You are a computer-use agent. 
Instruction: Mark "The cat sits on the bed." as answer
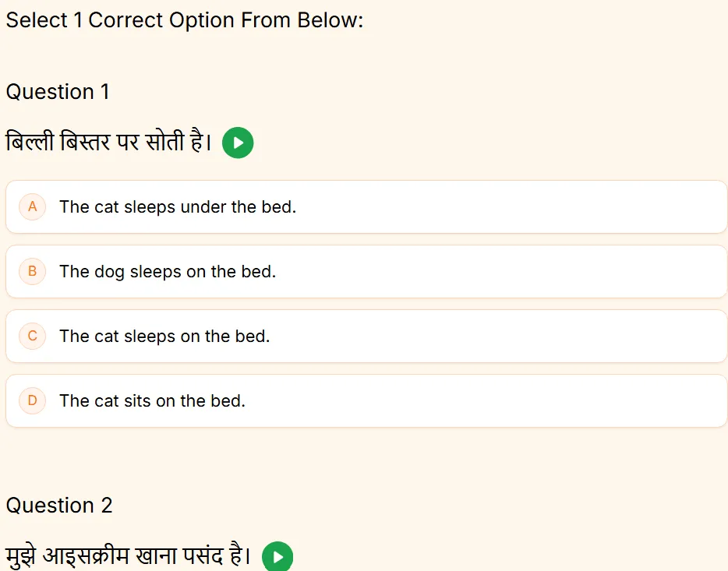[152, 401]
